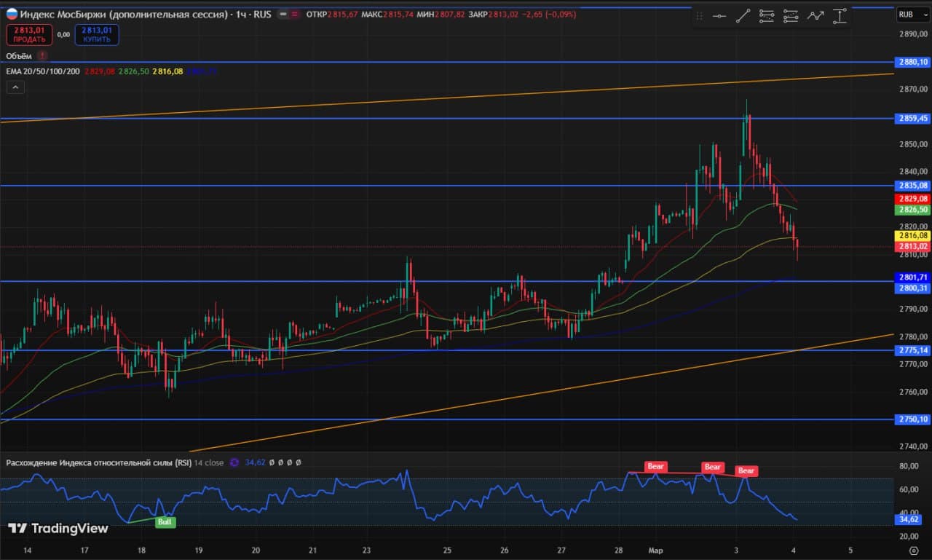The width and height of the screenshot is (932, 560).
Task: Open the RUB currency dropdown
Action: coord(907,14)
